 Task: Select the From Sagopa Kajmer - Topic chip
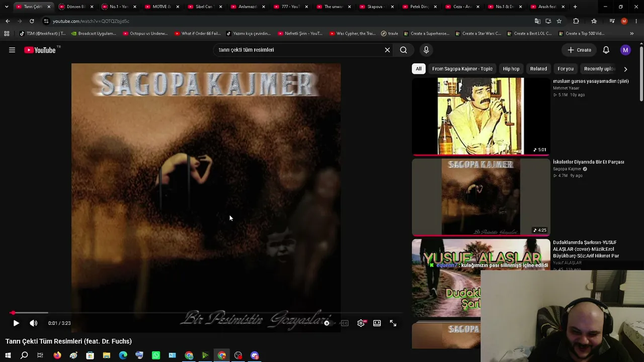(x=462, y=69)
